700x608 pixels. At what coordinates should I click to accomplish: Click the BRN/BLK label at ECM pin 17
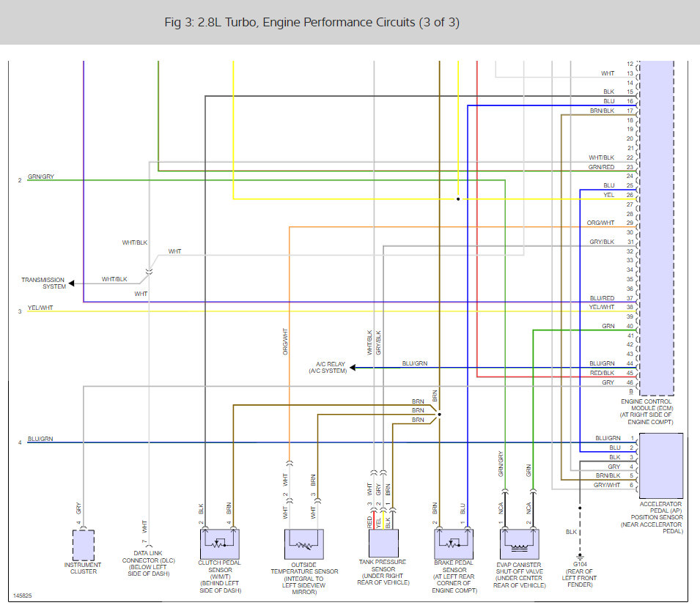point(603,111)
